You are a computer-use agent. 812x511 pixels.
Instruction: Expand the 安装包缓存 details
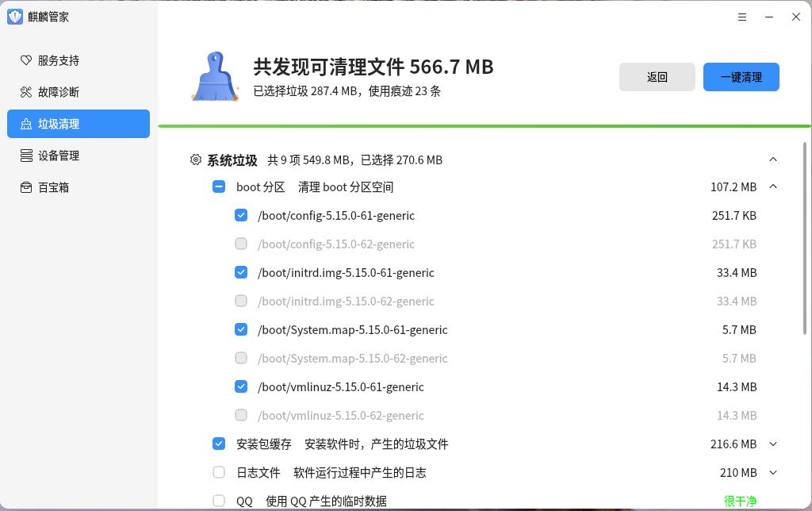pyautogui.click(x=773, y=444)
